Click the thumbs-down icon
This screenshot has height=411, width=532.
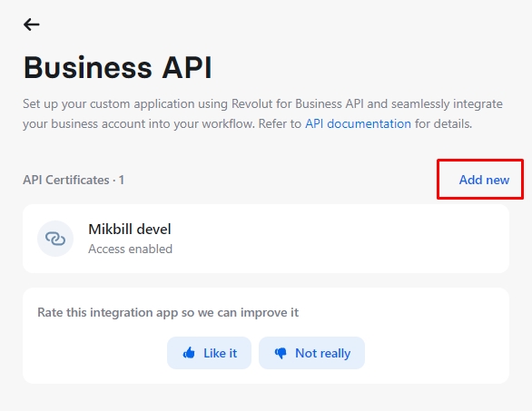click(281, 353)
